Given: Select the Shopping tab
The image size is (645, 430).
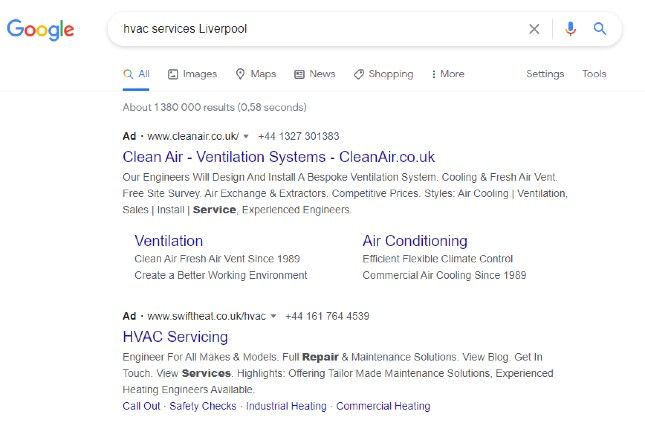Looking at the screenshot, I should point(383,74).
